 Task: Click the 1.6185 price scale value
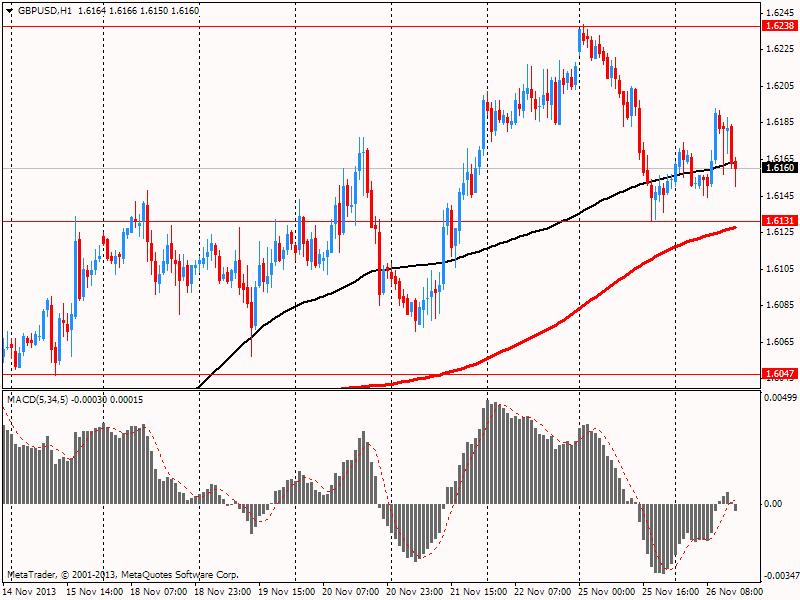coord(780,122)
